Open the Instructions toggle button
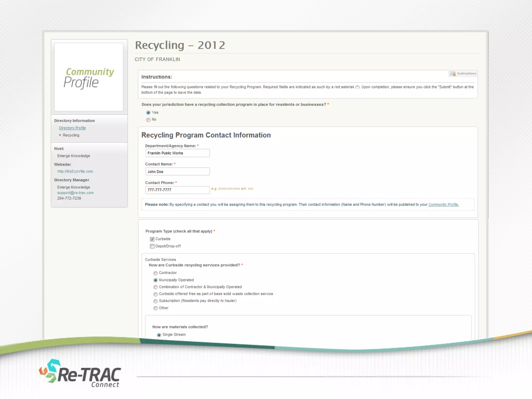Image resolution: width=532 pixels, height=399 pixels. [463, 74]
